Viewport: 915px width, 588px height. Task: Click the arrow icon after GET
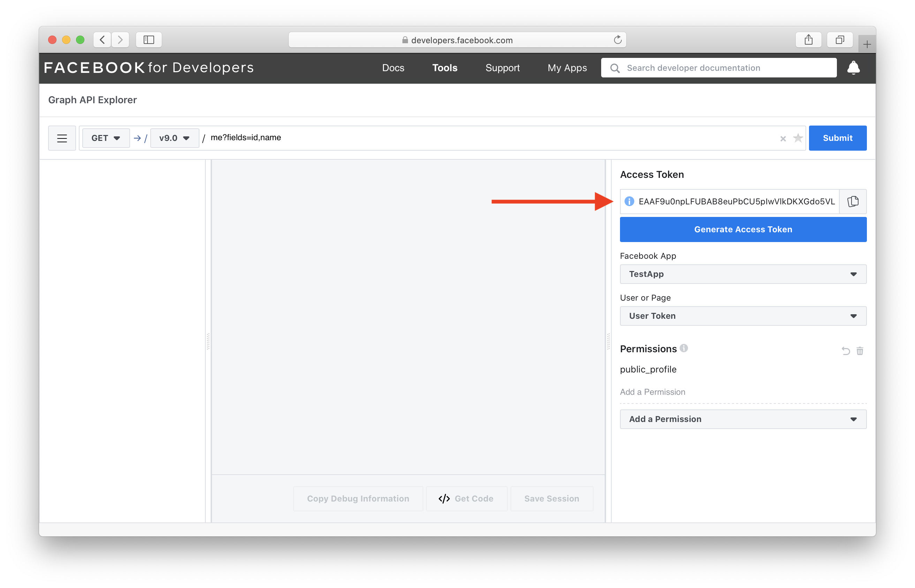(137, 138)
